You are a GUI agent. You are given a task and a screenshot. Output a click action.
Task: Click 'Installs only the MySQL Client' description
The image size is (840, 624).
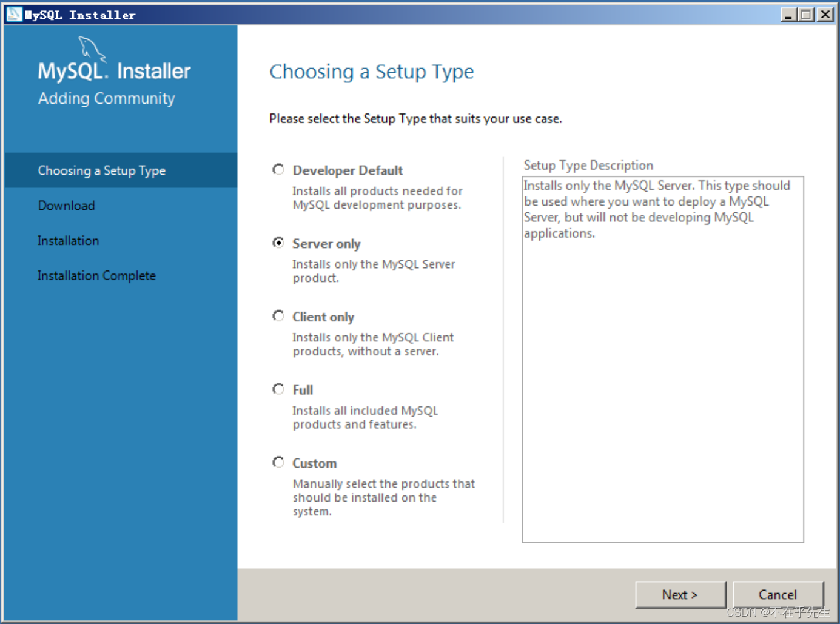[x=373, y=344]
